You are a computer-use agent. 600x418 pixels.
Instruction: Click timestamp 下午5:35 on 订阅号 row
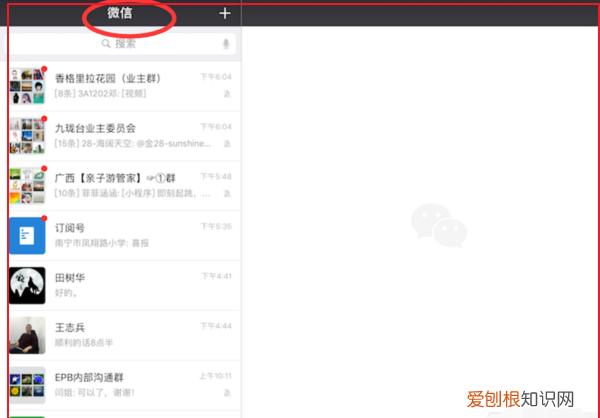[216, 226]
